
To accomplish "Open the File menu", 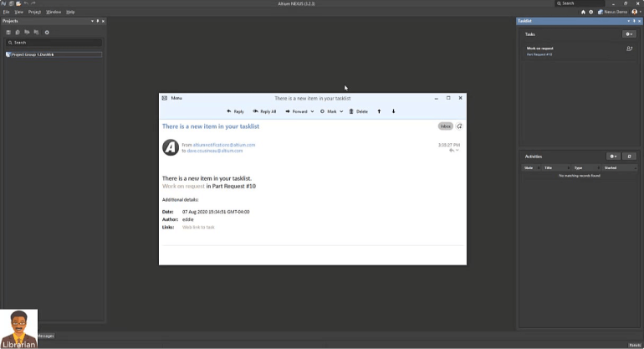I will (6, 12).
